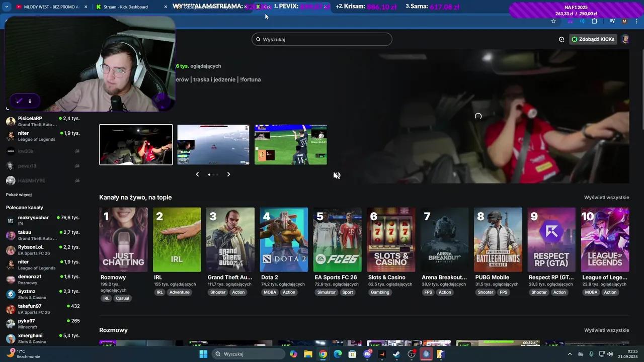Open the Grand Theft Auto category card
This screenshot has width=644, height=362.
230,240
